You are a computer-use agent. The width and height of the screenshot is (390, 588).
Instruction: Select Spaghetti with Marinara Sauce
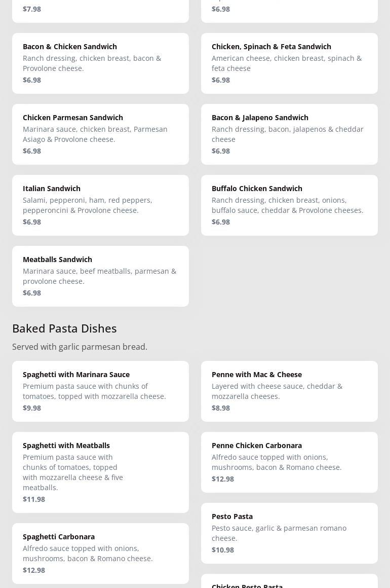100,391
